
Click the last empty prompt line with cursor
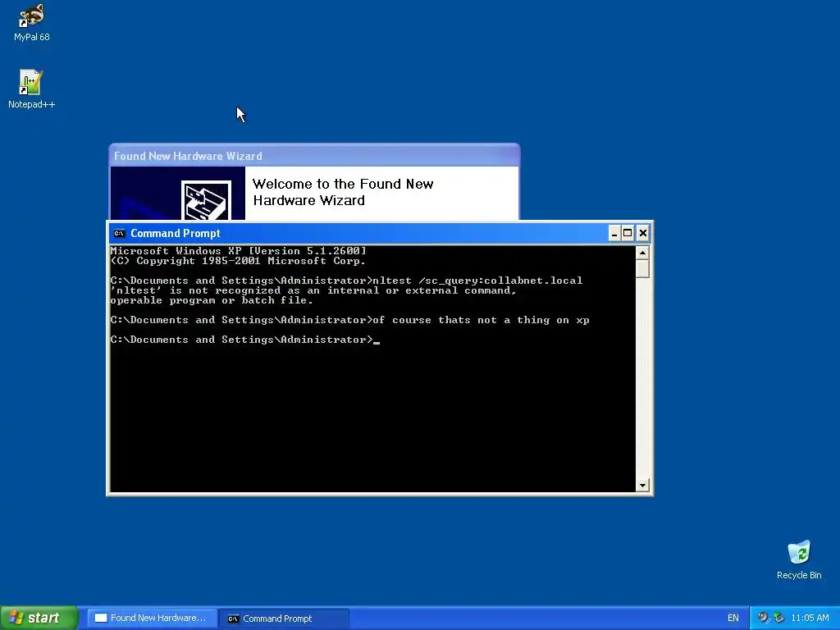point(244,340)
